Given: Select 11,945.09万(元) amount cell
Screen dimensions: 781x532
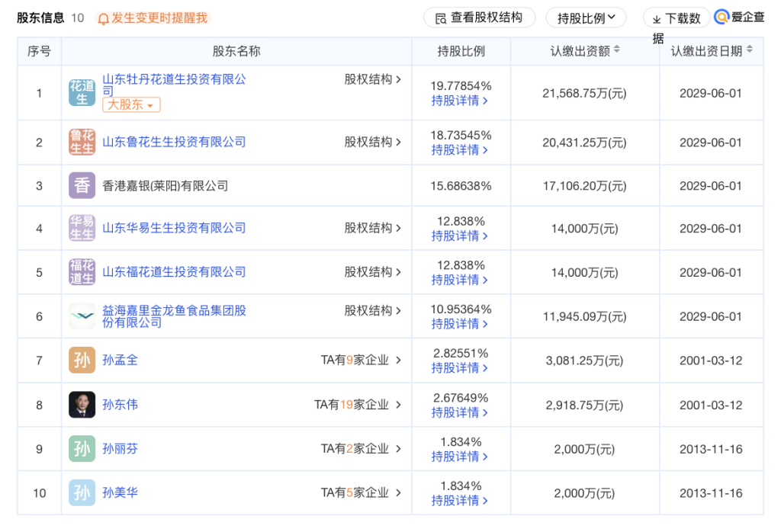Looking at the screenshot, I should 584,317.
